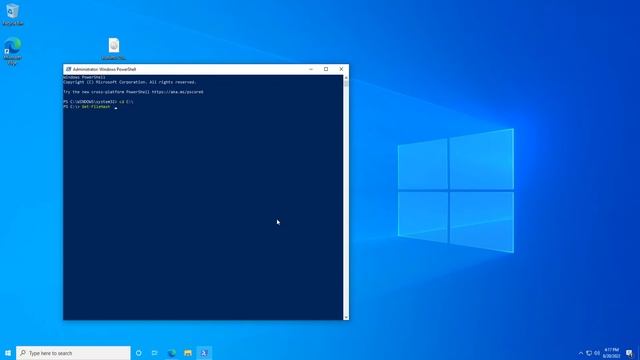Click the 'Copyright (C) Microsoft Corporation' line
This screenshot has height=360, width=640.
pos(130,82)
